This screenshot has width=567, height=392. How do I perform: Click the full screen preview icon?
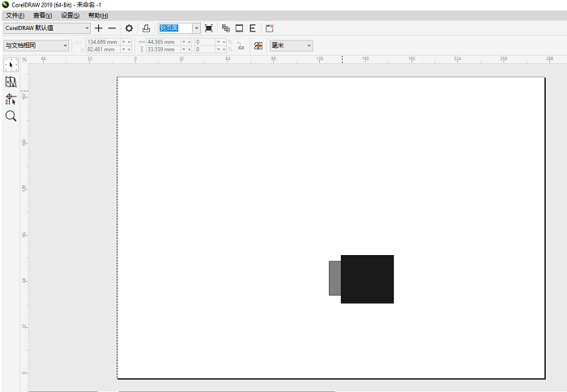point(209,28)
